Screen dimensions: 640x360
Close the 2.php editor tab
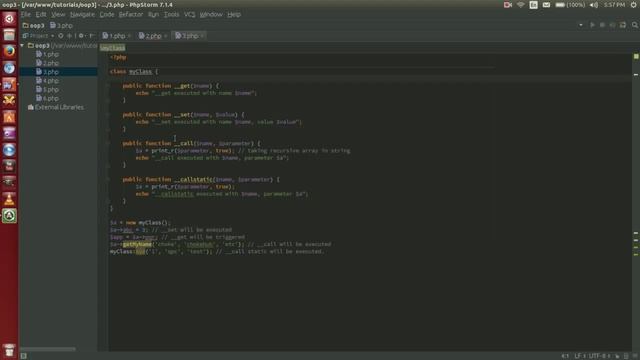(165, 36)
